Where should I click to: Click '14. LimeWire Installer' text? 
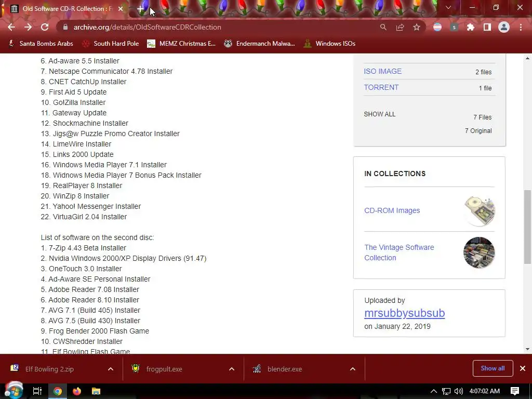click(x=76, y=144)
